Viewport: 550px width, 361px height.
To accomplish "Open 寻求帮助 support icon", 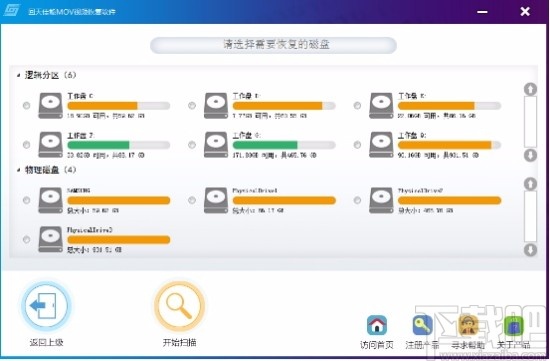I will tap(468, 325).
